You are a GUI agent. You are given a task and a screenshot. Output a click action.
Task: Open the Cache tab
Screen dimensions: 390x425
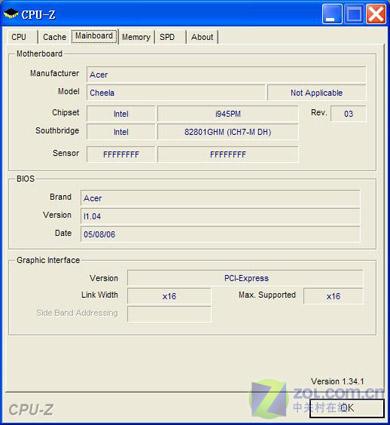(54, 37)
